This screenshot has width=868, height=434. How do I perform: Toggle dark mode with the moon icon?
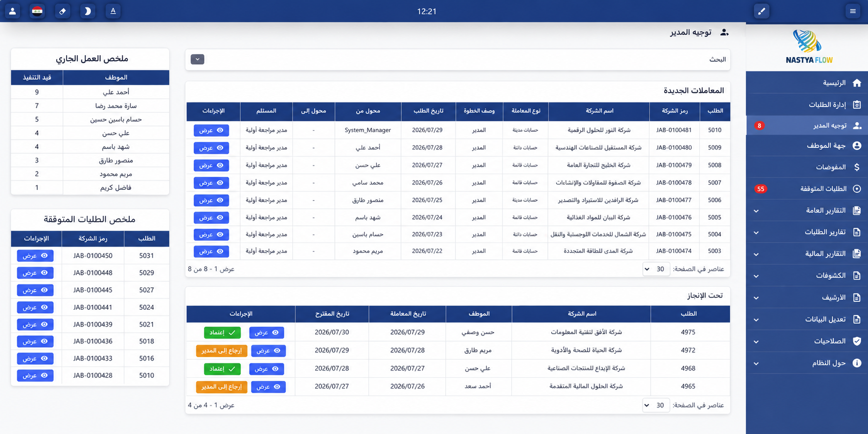pyautogui.click(x=88, y=11)
